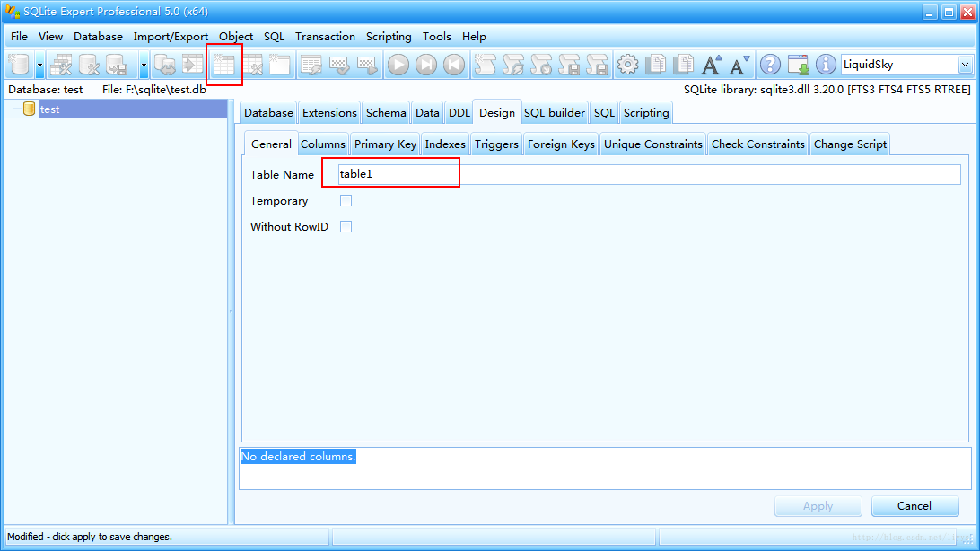Open the Indexes sub-tab
This screenshot has height=551, width=980.
(445, 144)
